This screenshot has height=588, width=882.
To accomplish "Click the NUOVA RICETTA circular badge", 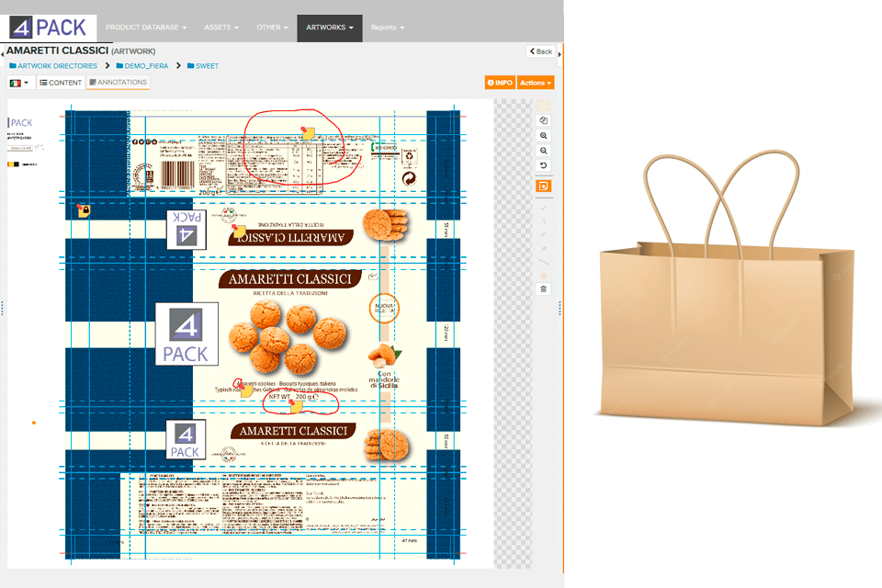I will 384,309.
